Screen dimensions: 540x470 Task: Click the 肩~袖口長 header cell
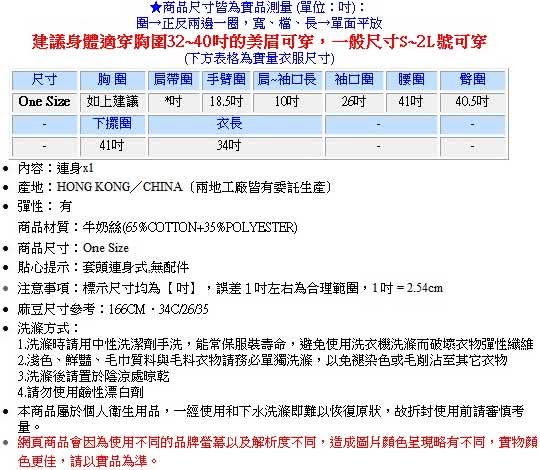(x=287, y=80)
